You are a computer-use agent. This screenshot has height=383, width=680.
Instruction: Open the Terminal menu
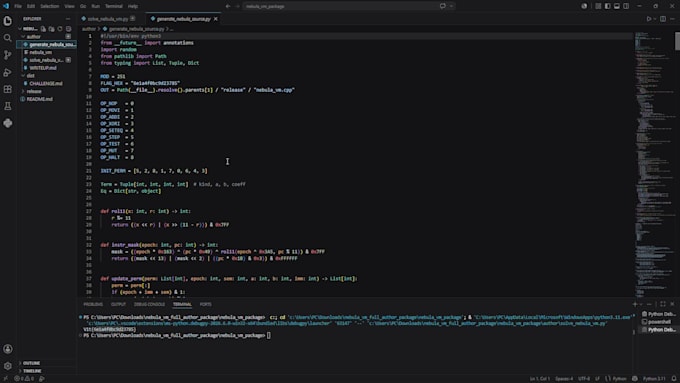coord(114,6)
